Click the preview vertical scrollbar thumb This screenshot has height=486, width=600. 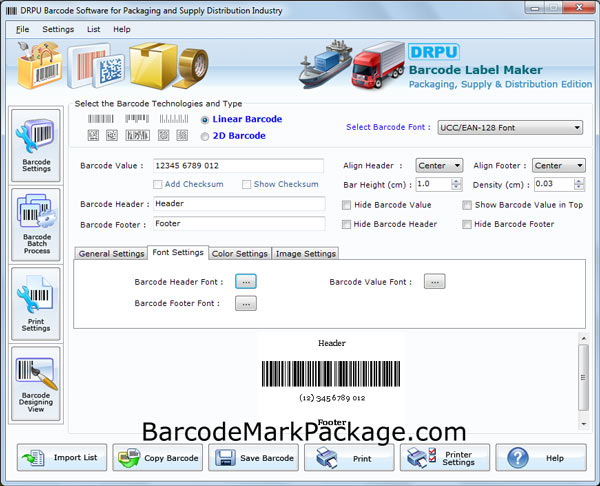coord(584,377)
